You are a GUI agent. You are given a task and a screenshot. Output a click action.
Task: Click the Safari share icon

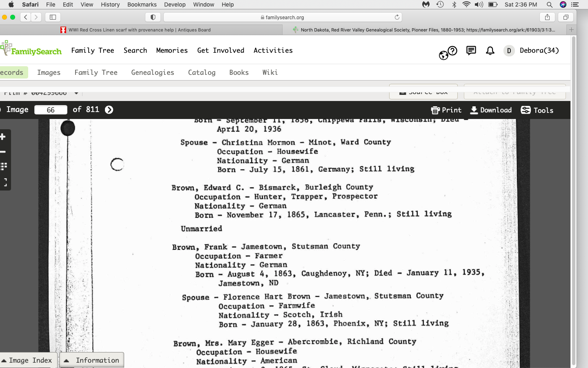click(x=547, y=17)
